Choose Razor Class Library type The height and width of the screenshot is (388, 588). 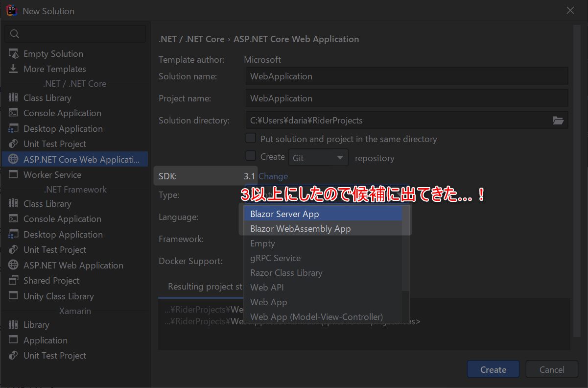click(x=323, y=273)
